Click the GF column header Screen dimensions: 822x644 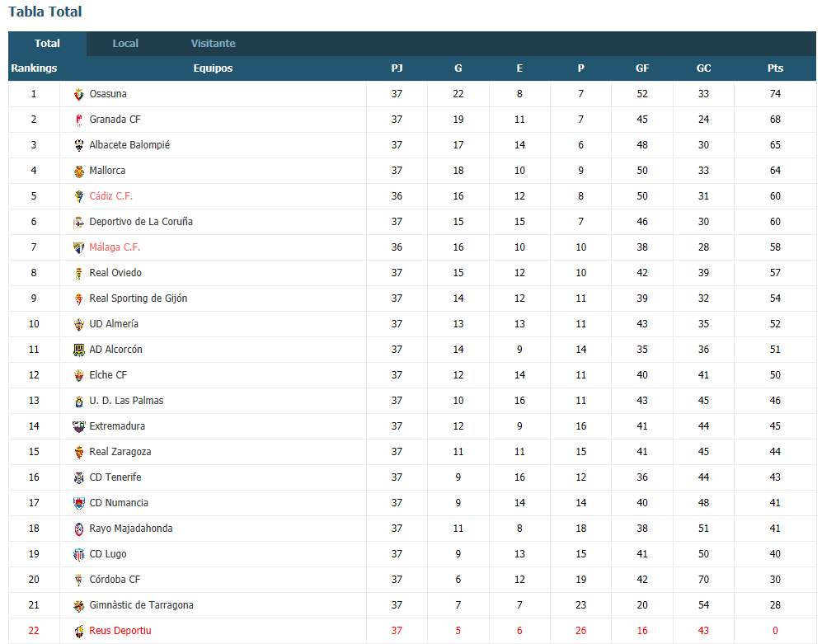pyautogui.click(x=642, y=68)
